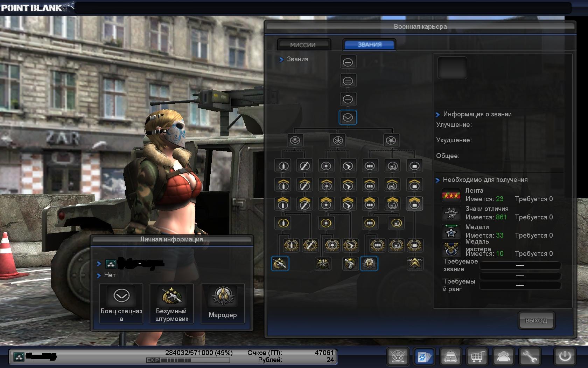Switch to the МИССИИ tab
This screenshot has width=588, height=368.
click(x=303, y=45)
